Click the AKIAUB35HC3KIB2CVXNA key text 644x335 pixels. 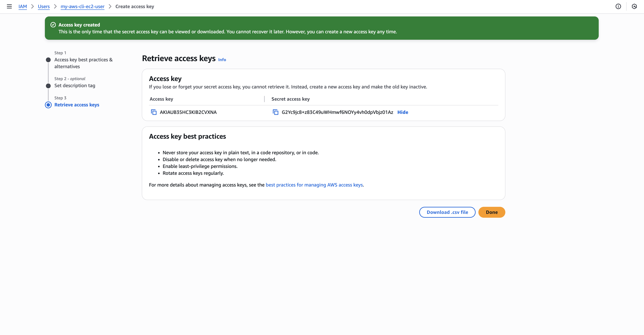188,112
